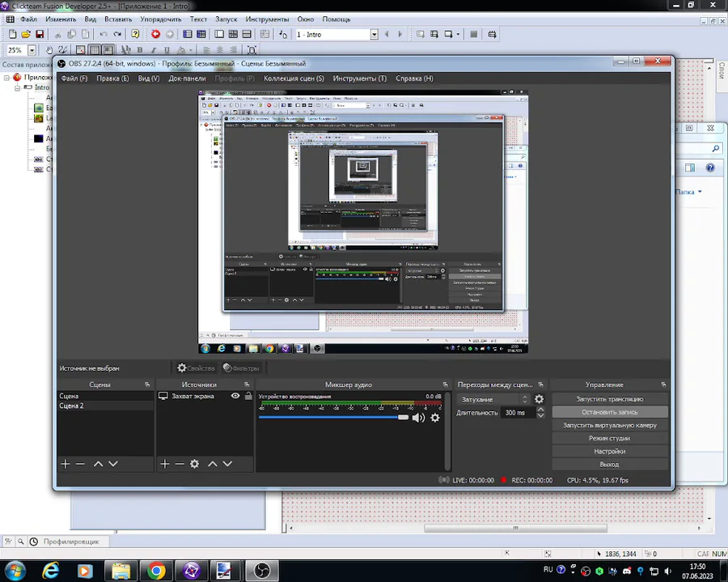The image size is (728, 582).
Task: Move the scene down with arrow icon
Action: (113, 464)
